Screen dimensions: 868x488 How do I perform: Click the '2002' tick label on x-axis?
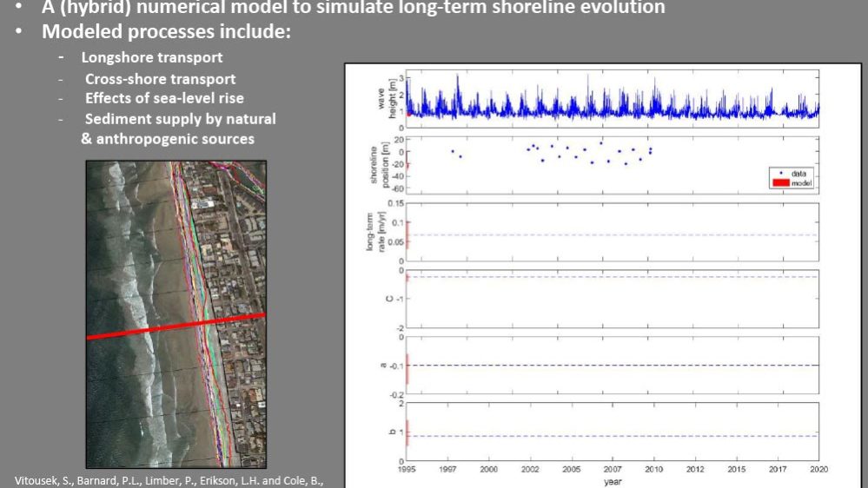pos(530,469)
